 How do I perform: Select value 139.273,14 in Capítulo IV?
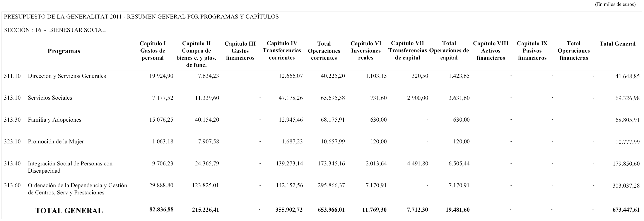(289, 163)
